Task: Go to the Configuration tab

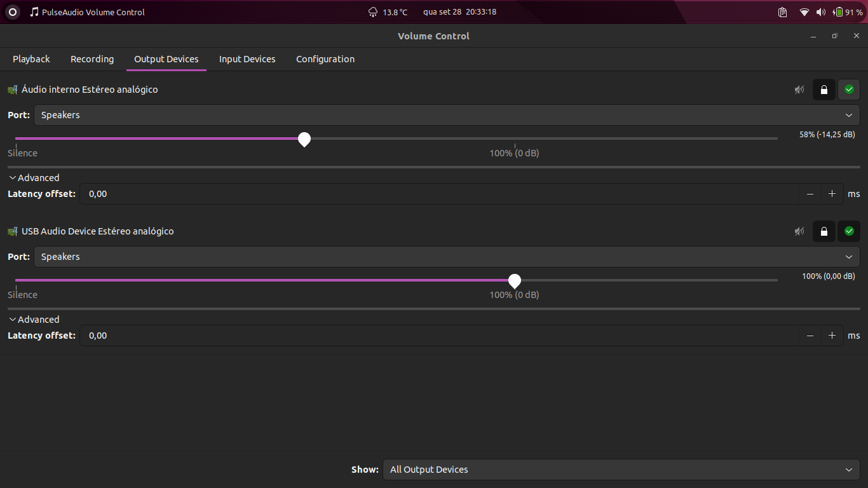Action: 325,59
